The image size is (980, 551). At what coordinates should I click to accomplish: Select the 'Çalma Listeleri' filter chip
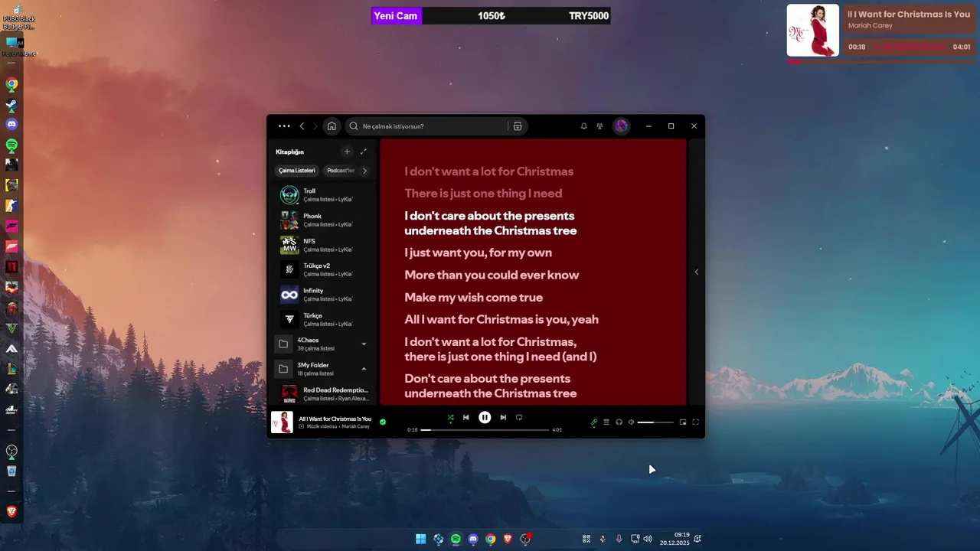click(x=297, y=171)
